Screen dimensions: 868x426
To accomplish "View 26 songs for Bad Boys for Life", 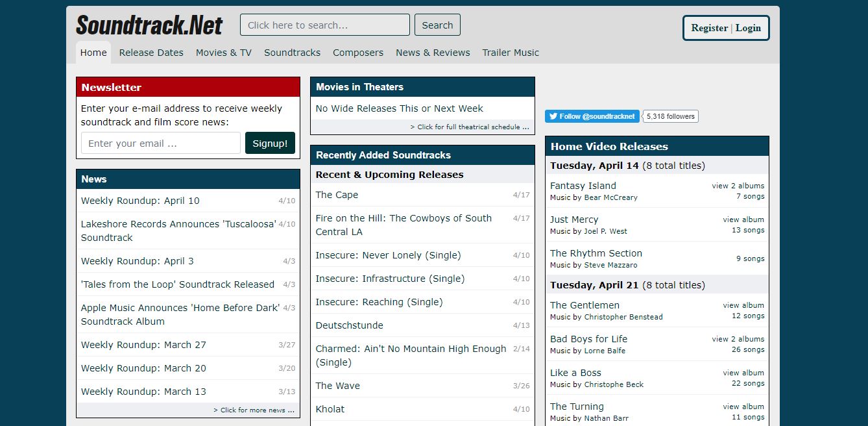I will tap(748, 349).
